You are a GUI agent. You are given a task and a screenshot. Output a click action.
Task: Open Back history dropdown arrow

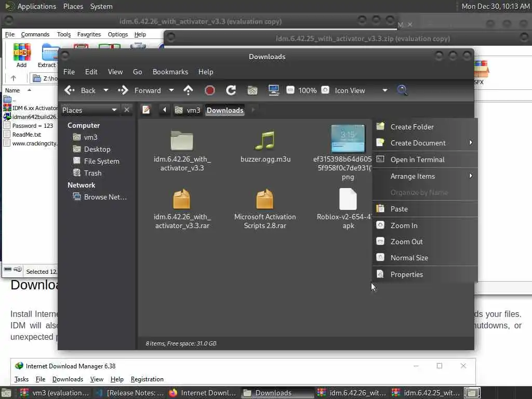click(106, 90)
